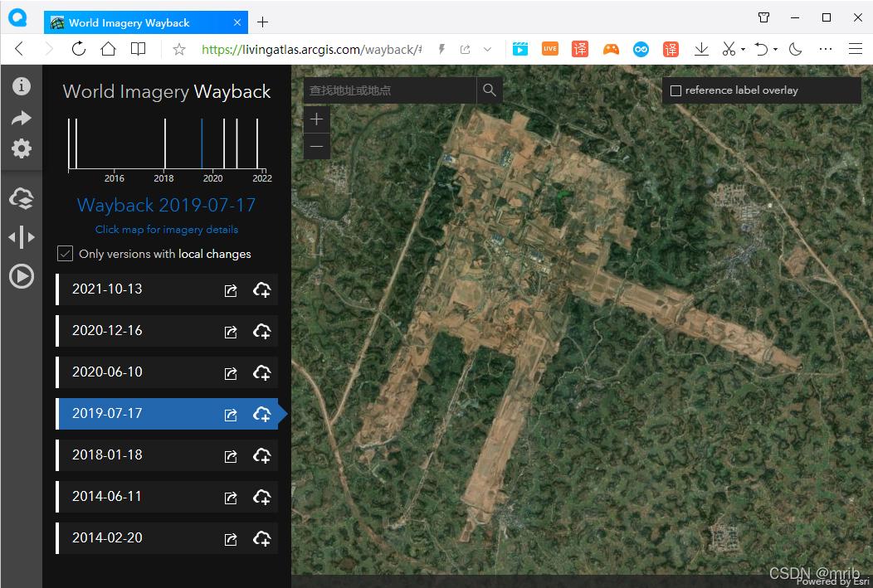Reload the current page

[x=79, y=49]
